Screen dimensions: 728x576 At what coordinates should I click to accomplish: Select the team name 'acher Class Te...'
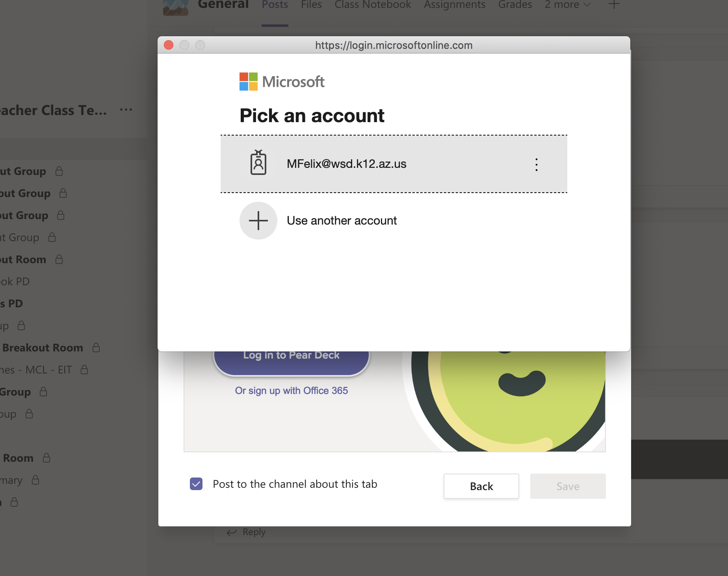pos(54,110)
